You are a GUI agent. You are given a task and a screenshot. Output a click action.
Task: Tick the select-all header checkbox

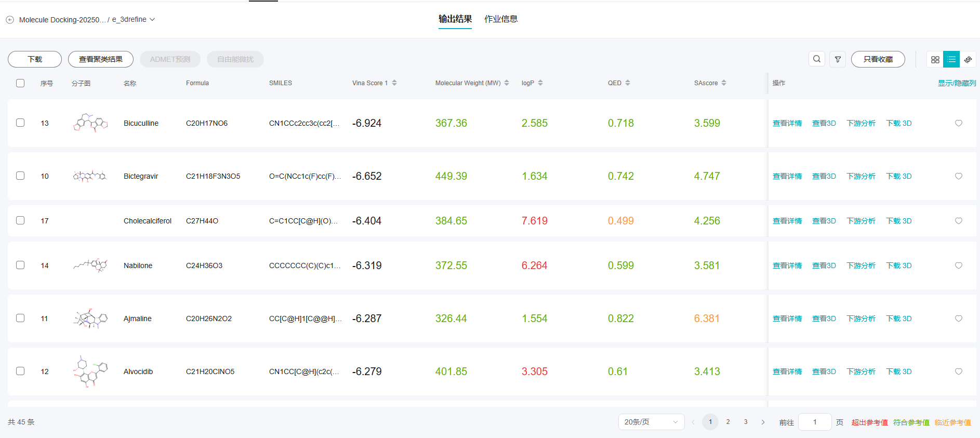20,83
